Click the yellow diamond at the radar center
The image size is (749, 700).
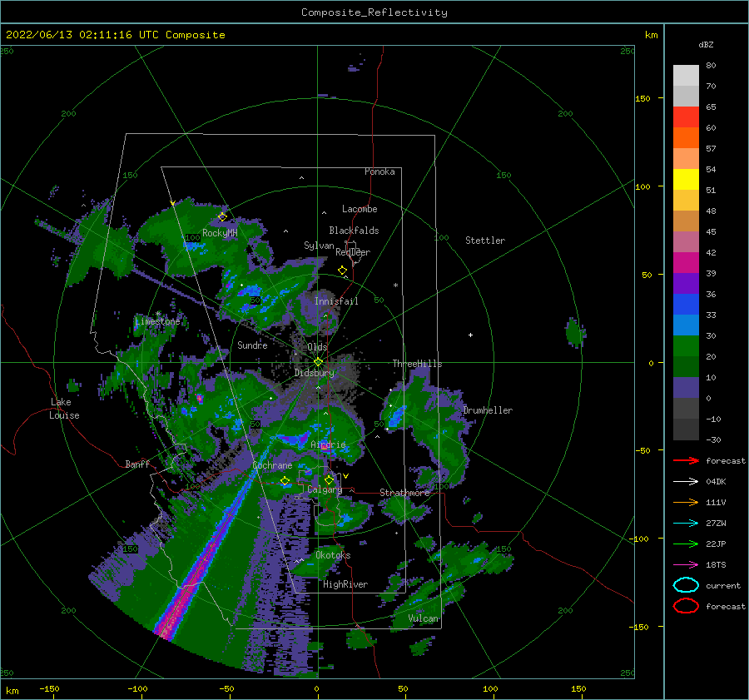318,362
